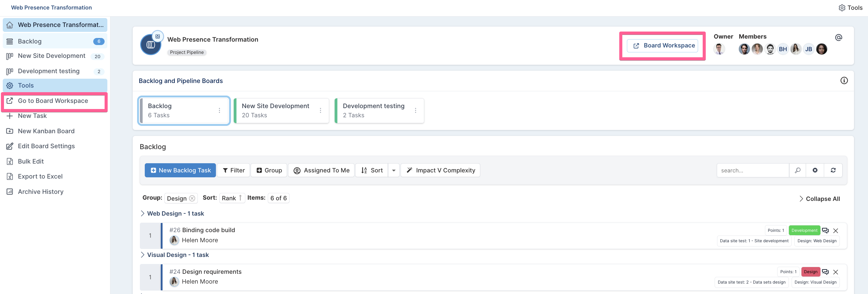Open the Filter options
The image size is (868, 294).
(x=233, y=170)
